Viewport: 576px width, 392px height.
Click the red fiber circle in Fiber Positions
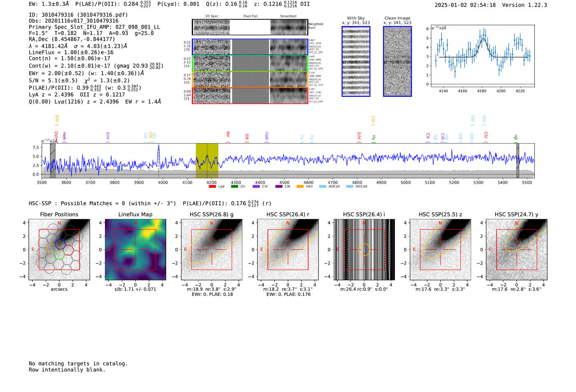[68, 250]
